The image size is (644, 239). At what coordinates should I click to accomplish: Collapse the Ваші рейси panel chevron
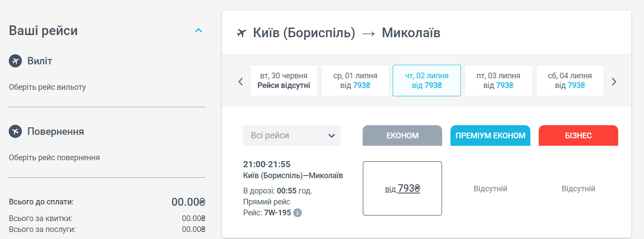tap(198, 31)
